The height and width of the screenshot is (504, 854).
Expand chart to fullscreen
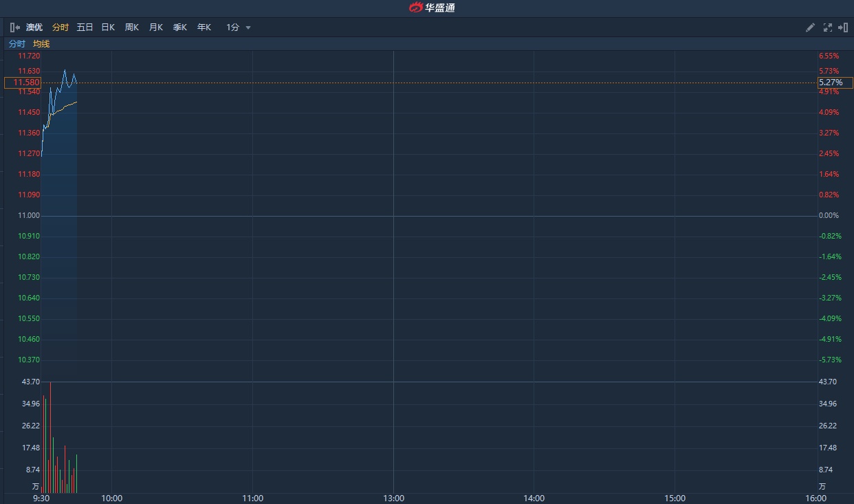(x=827, y=28)
